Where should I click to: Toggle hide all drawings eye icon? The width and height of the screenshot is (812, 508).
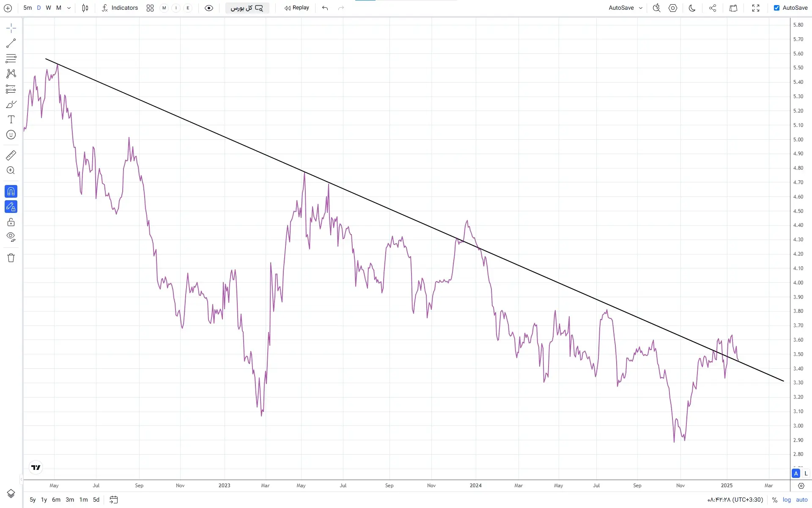pos(11,237)
